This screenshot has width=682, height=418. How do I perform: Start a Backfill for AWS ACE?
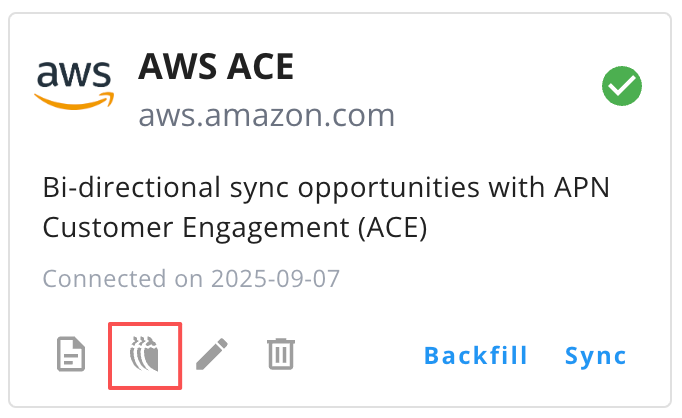(x=475, y=355)
